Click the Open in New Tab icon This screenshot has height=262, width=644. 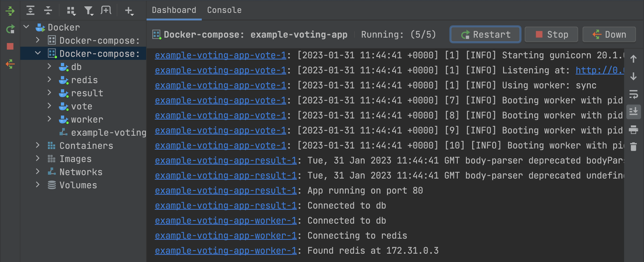[106, 10]
